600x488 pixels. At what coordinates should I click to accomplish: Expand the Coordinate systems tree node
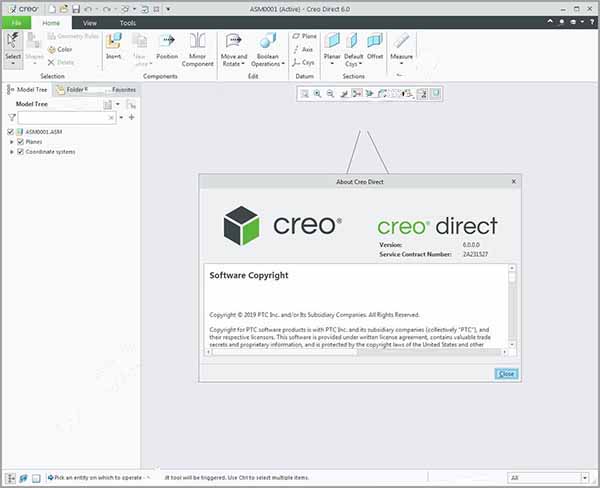pos(11,152)
